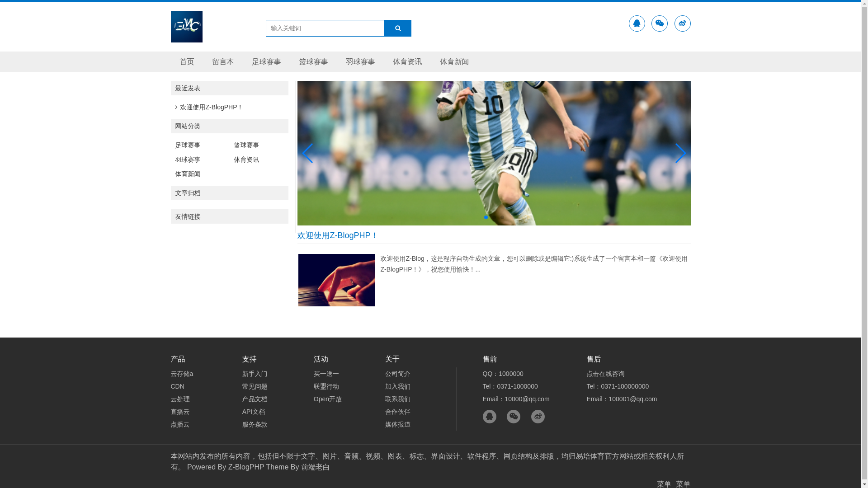Select sidebar category 足球赛事
The height and width of the screenshot is (488, 868).
click(x=188, y=145)
